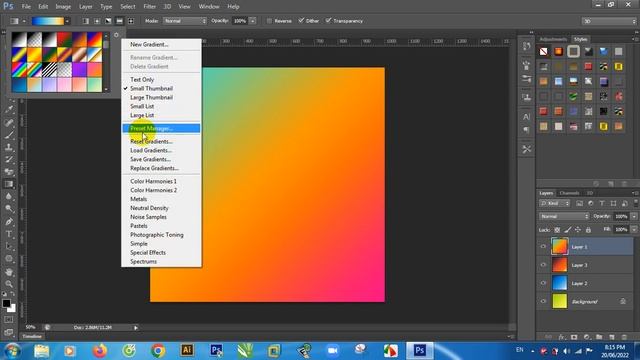Toggle the layer filter on/off switch
640x360 pixels.
[636, 203]
